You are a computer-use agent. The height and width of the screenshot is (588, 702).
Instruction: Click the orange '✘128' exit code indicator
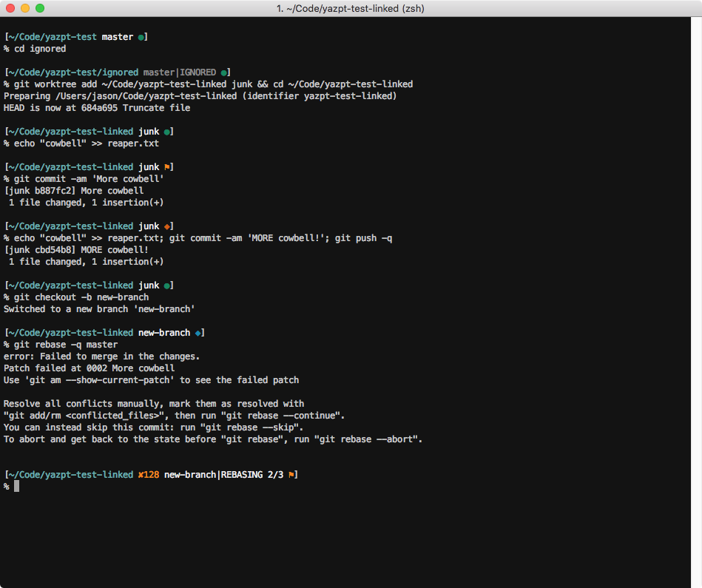[x=149, y=475]
